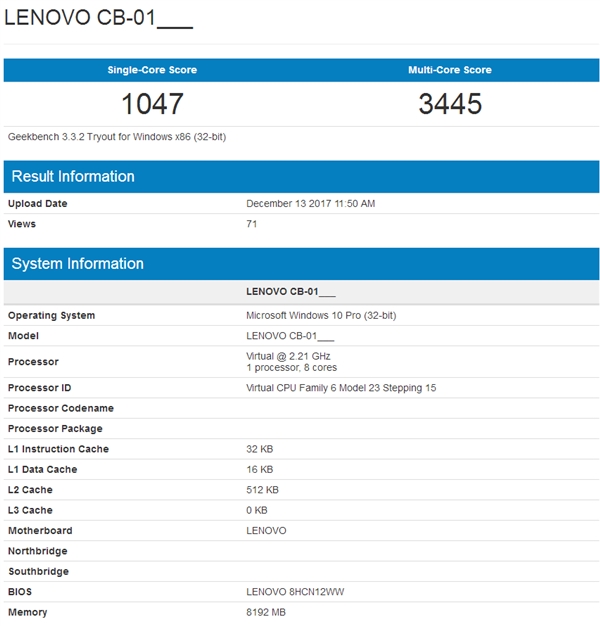Image resolution: width=600 pixels, height=626 pixels.
Task: Select the Model value LENOVO CB-01
Action: [290, 336]
